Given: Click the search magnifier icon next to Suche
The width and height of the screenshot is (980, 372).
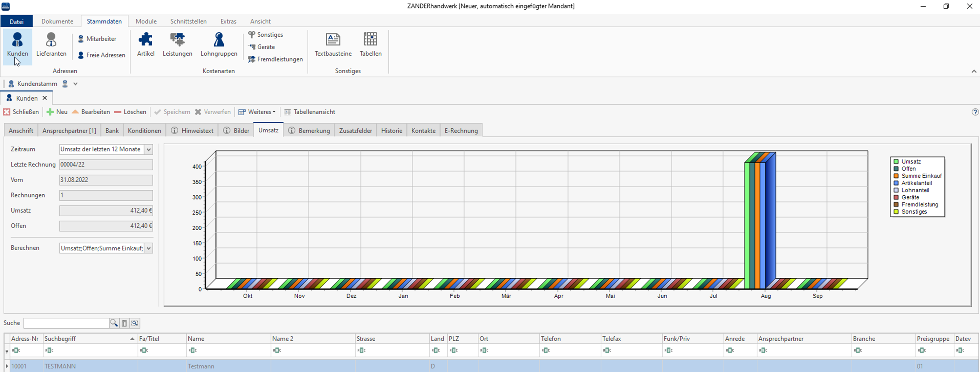Looking at the screenshot, I should click(114, 323).
